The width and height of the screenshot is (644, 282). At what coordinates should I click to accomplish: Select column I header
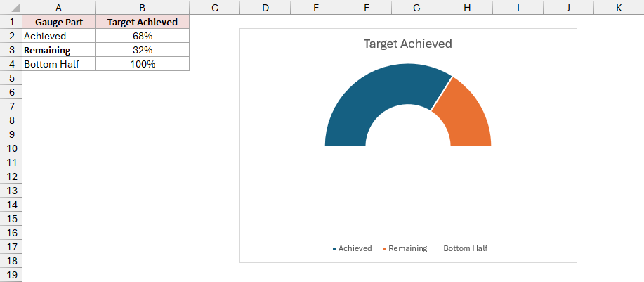coord(518,8)
